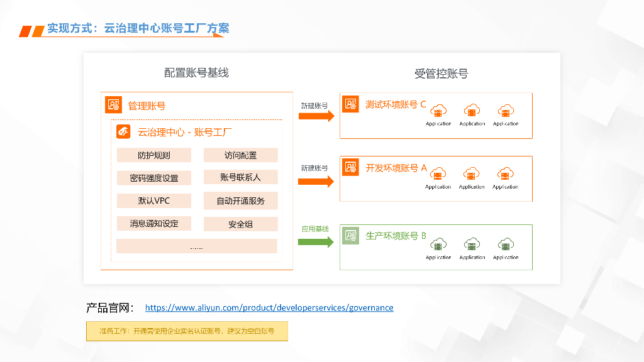Select third Application cloud icon in 生产环境账号 B
The image size is (644, 362).
tap(506, 244)
